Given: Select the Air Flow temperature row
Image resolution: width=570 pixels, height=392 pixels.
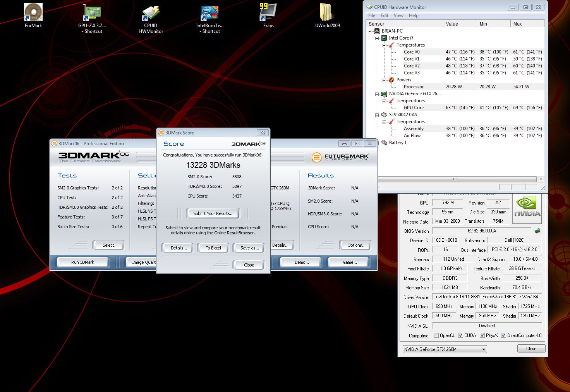Looking at the screenshot, I should (x=473, y=136).
